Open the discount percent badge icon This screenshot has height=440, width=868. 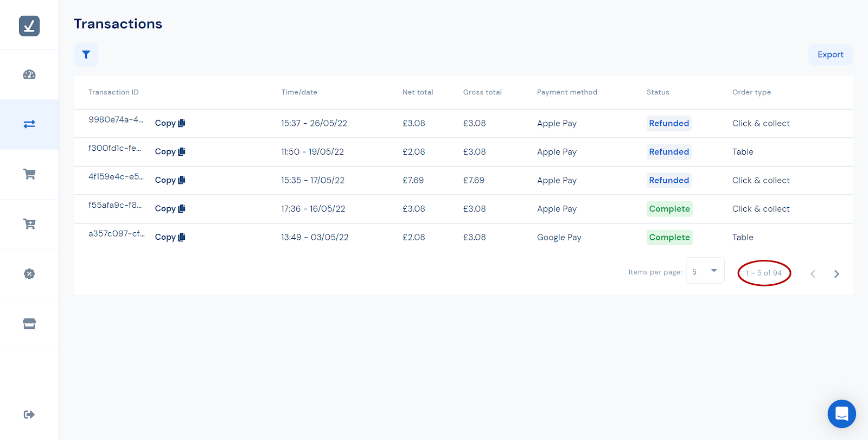click(x=29, y=274)
